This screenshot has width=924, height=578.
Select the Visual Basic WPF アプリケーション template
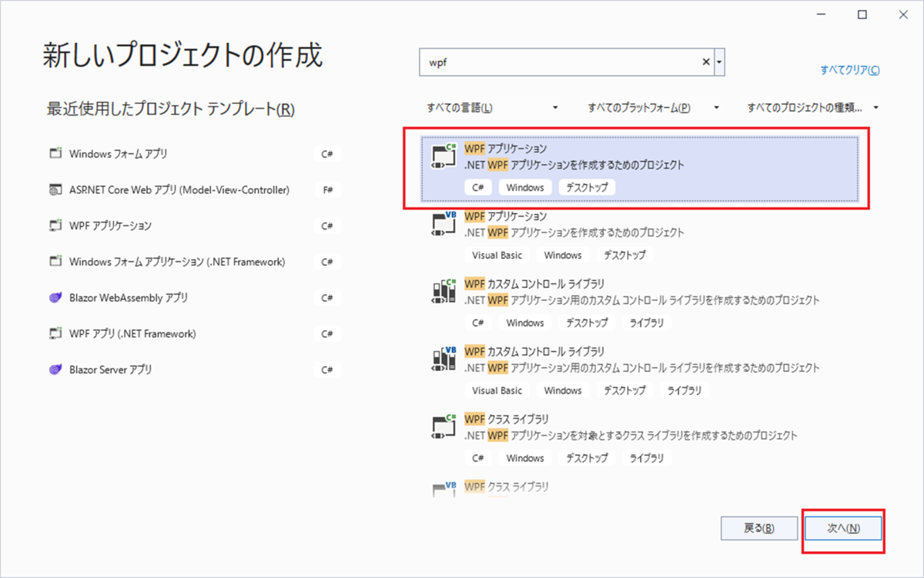[x=639, y=236]
